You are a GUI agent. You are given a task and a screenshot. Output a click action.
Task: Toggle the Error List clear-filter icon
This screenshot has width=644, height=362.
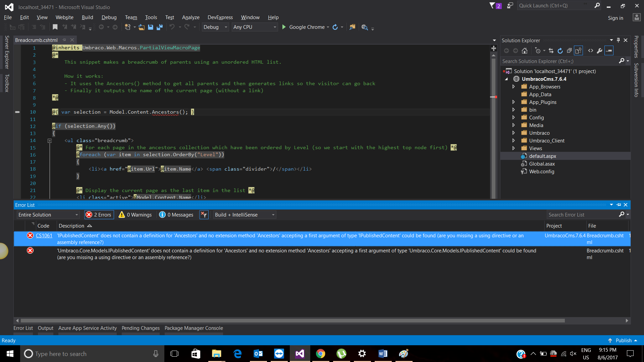[x=204, y=215]
